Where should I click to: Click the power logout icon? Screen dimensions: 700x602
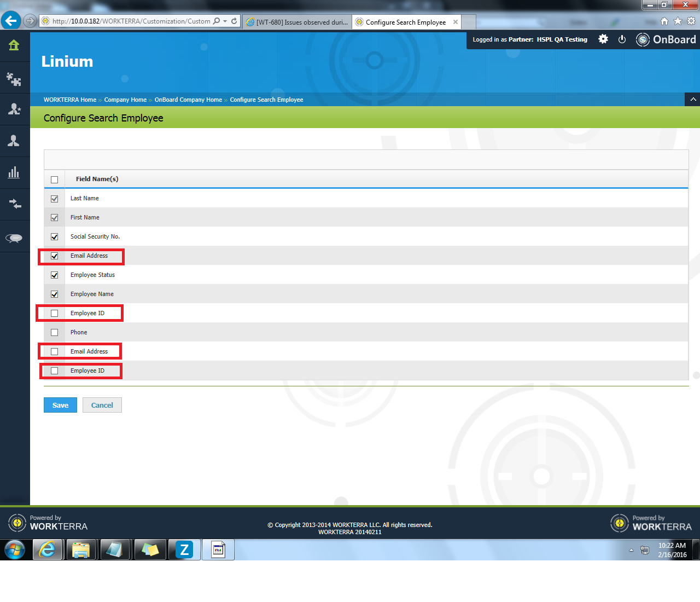click(622, 39)
